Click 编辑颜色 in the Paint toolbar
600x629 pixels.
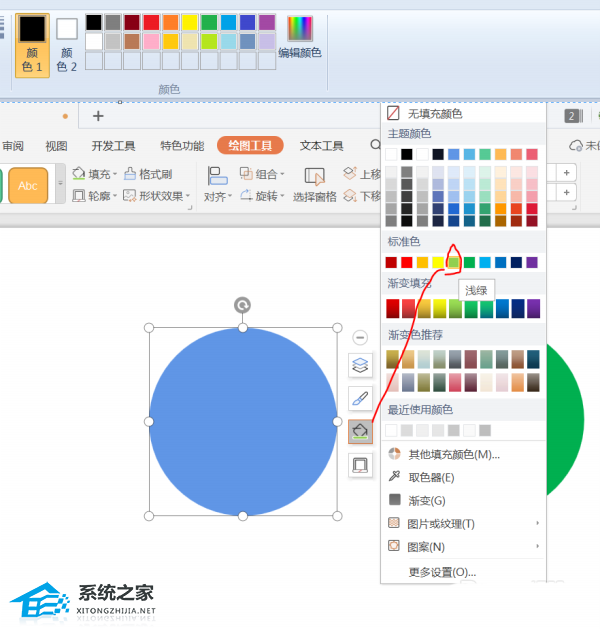300,40
